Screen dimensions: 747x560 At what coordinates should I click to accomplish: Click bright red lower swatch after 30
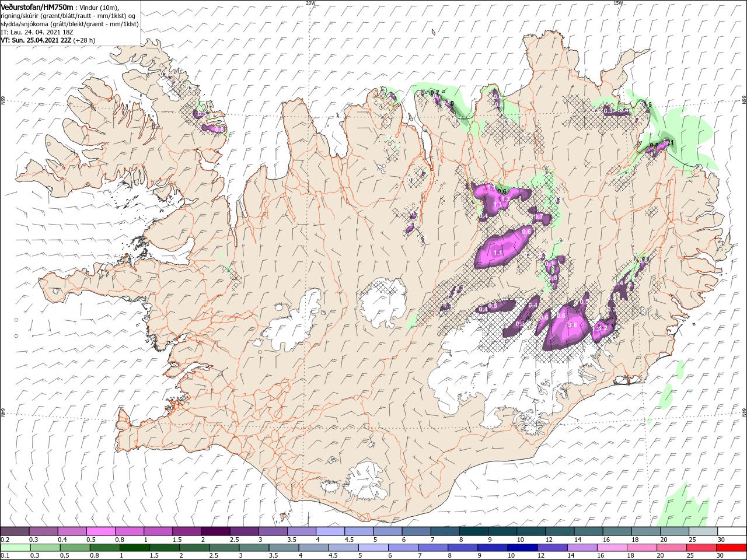point(731,548)
